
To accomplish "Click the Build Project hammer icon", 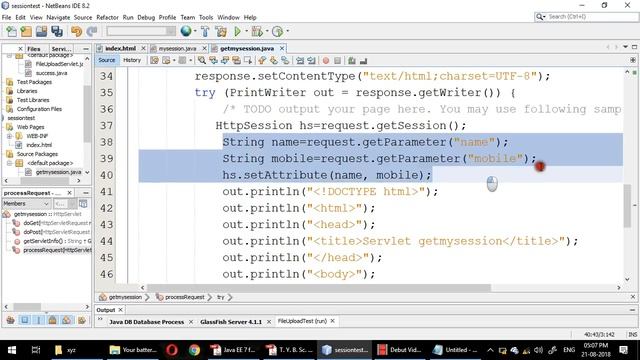I will coord(205,31).
